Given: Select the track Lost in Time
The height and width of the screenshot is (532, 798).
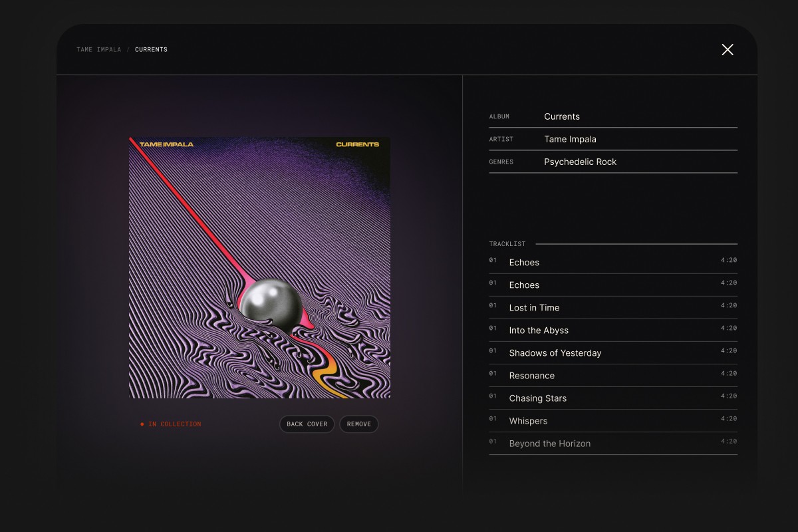Looking at the screenshot, I should (x=534, y=307).
